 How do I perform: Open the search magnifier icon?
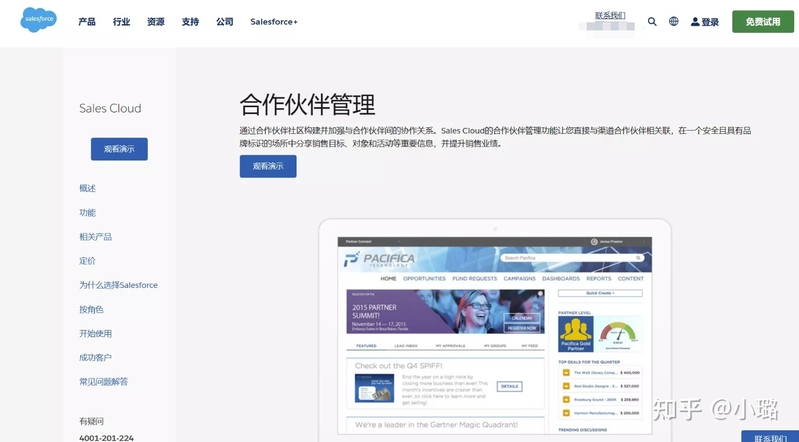[x=652, y=21]
